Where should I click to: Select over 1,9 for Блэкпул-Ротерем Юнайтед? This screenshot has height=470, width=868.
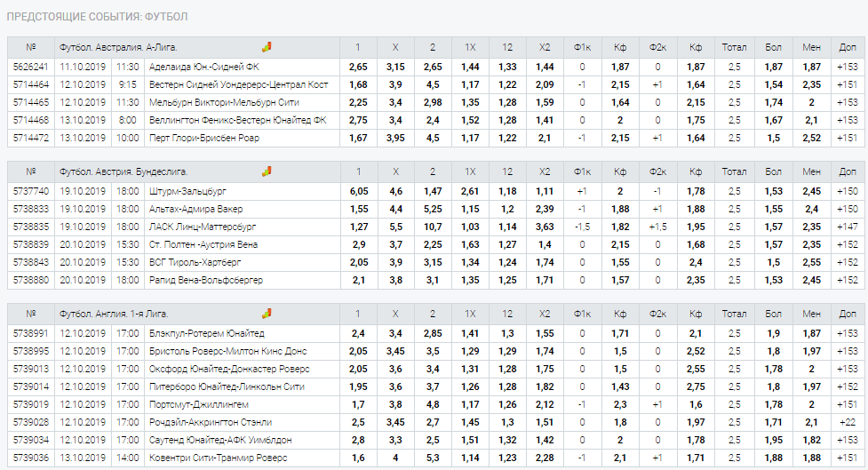(x=773, y=334)
